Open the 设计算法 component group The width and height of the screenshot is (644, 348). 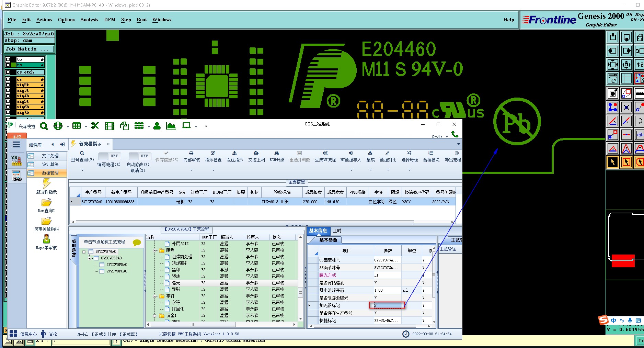(47, 164)
